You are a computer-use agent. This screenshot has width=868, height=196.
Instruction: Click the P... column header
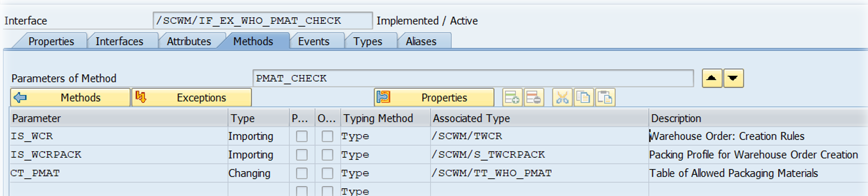(x=302, y=118)
